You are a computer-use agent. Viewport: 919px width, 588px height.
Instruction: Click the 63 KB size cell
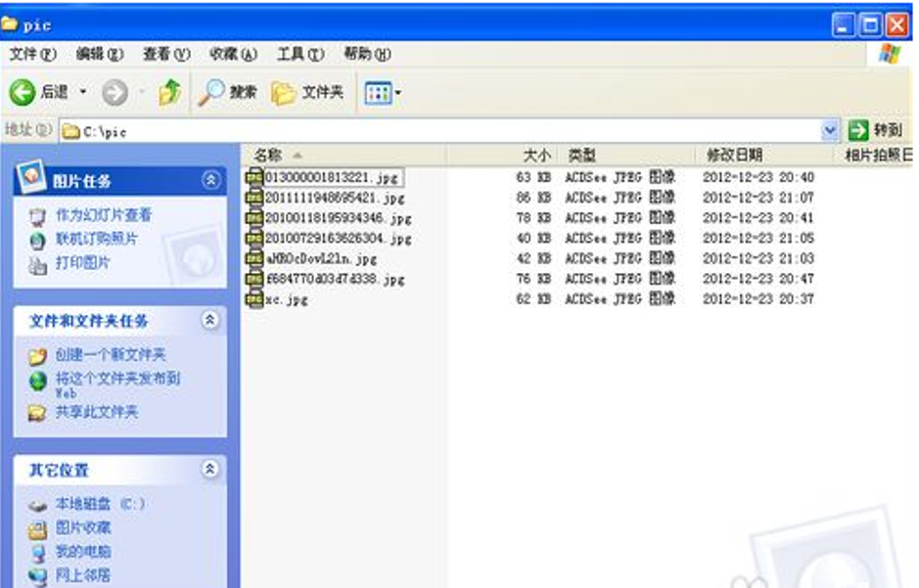533,177
